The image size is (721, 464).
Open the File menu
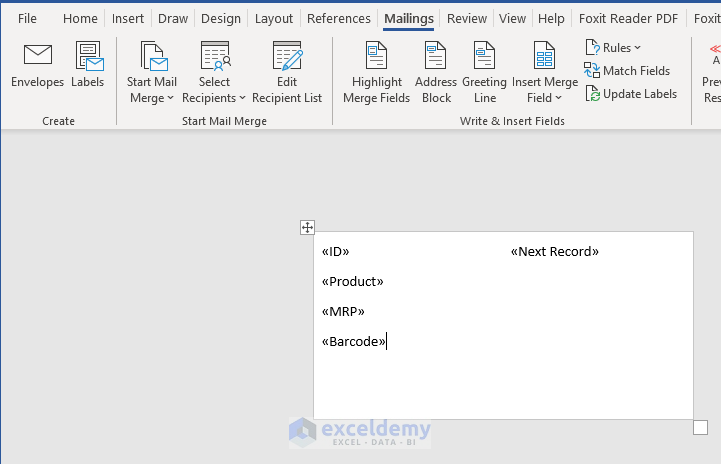(x=27, y=18)
